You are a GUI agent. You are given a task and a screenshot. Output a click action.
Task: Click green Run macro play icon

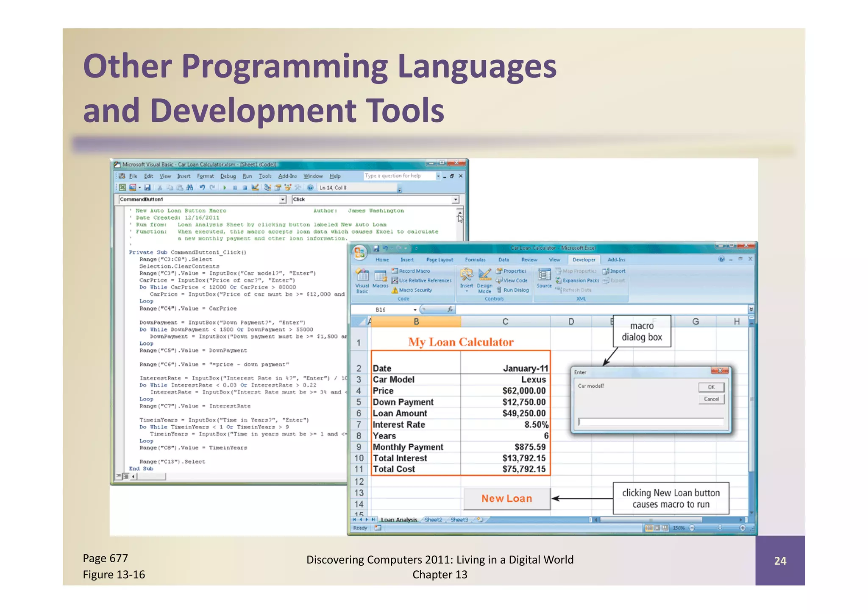pyautogui.click(x=225, y=187)
